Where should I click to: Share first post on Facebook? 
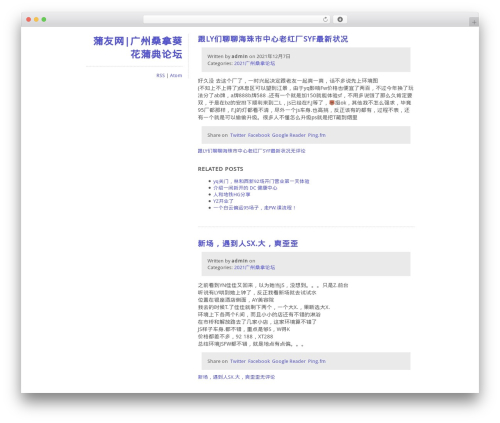tap(259, 135)
